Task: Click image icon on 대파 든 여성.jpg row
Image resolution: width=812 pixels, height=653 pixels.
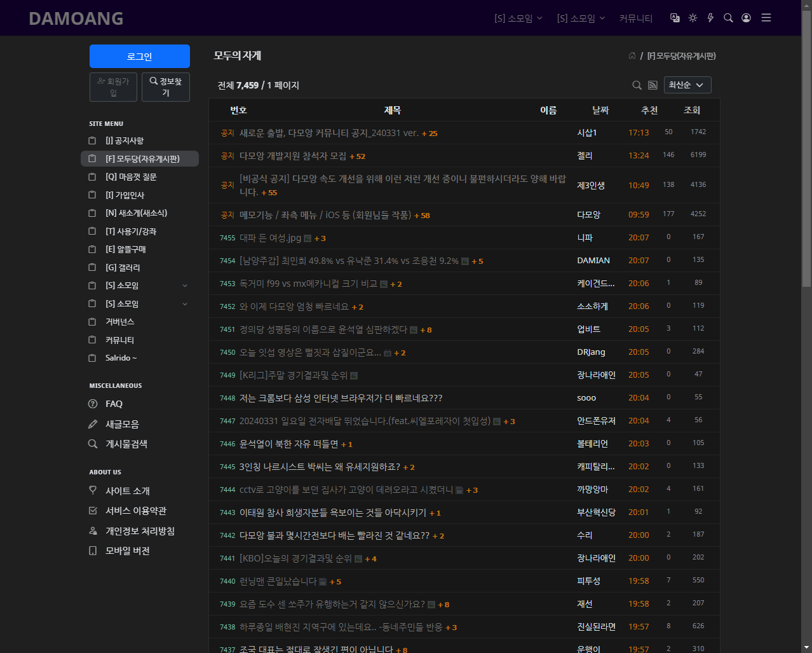Action: pyautogui.click(x=308, y=238)
